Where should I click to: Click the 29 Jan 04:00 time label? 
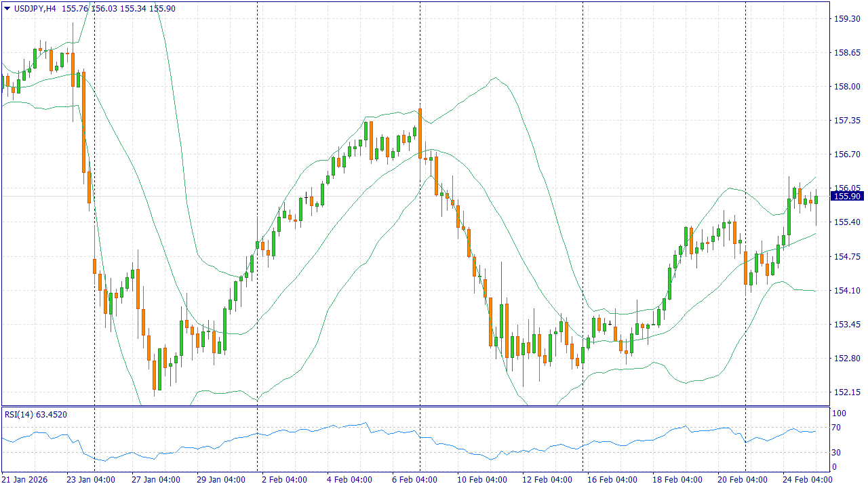pyautogui.click(x=220, y=480)
